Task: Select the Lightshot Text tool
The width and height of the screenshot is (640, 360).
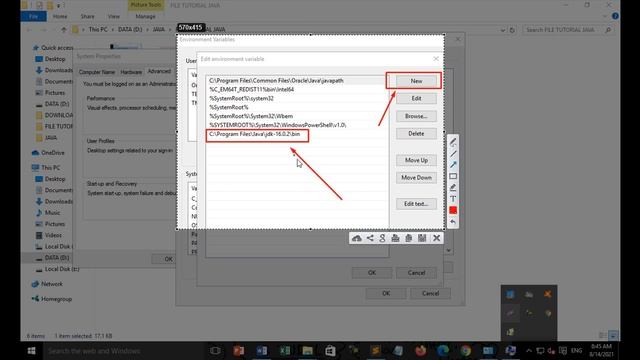Action: [x=453, y=199]
